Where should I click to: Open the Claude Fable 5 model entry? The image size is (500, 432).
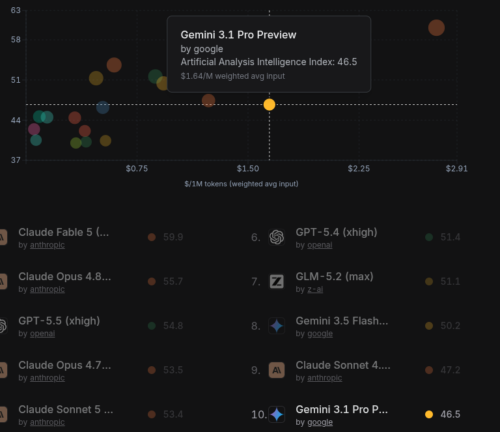point(64,232)
